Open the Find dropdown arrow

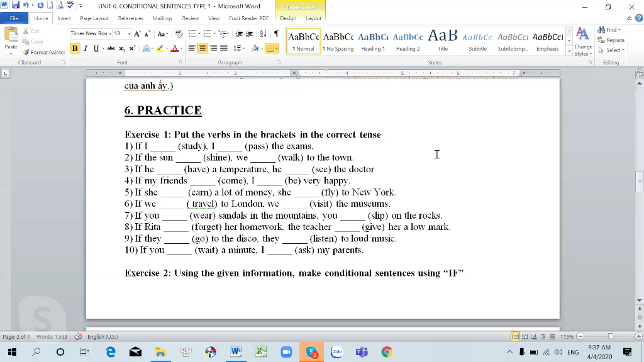619,30
